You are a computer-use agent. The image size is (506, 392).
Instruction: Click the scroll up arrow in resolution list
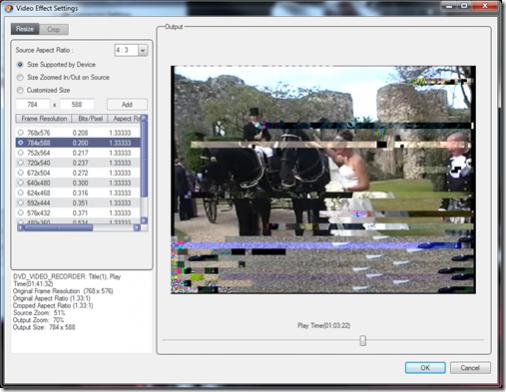[x=144, y=118]
